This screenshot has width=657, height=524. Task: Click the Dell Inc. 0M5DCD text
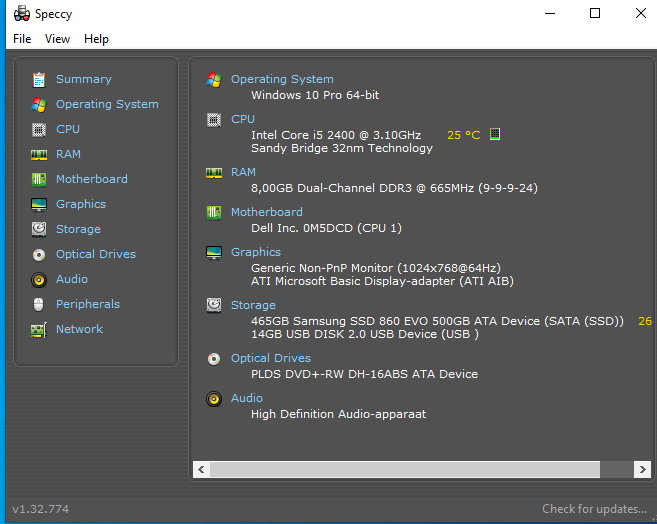pyautogui.click(x=326, y=228)
